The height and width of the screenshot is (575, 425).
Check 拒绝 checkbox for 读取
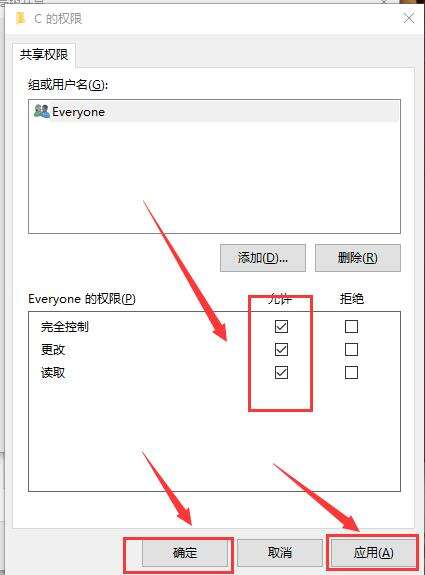tap(351, 373)
